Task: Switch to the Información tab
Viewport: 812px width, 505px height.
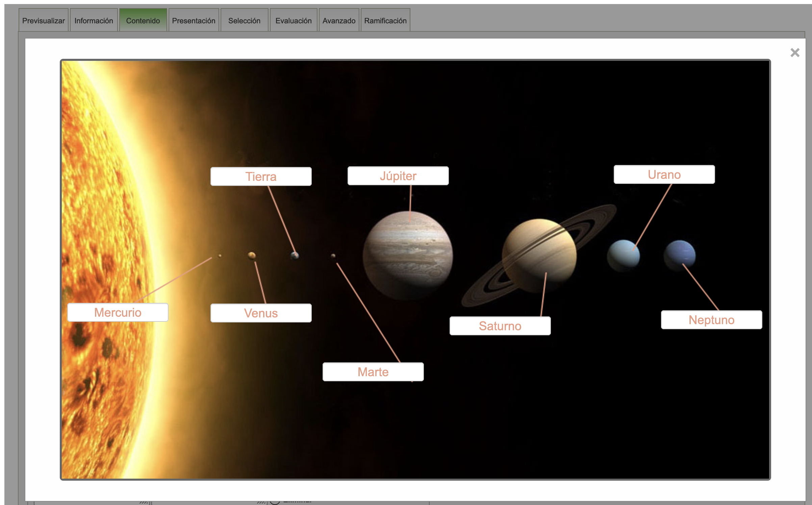Action: 94,21
